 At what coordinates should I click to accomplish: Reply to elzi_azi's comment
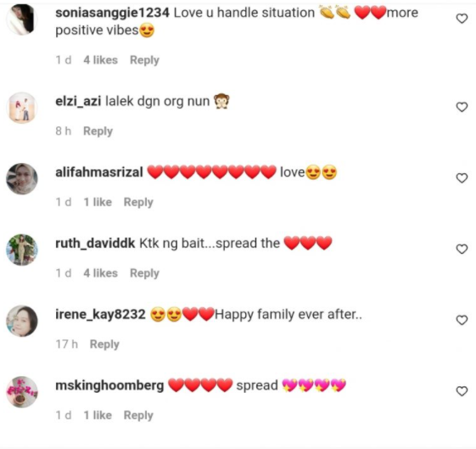pos(98,132)
